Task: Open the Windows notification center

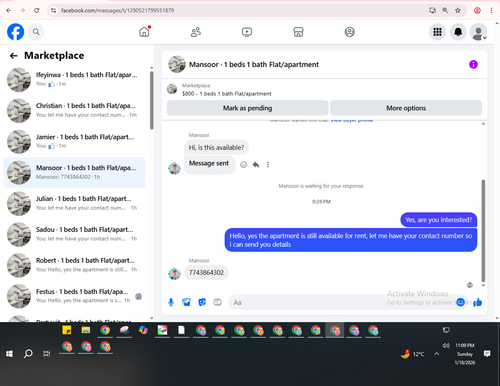Action: tap(487, 354)
